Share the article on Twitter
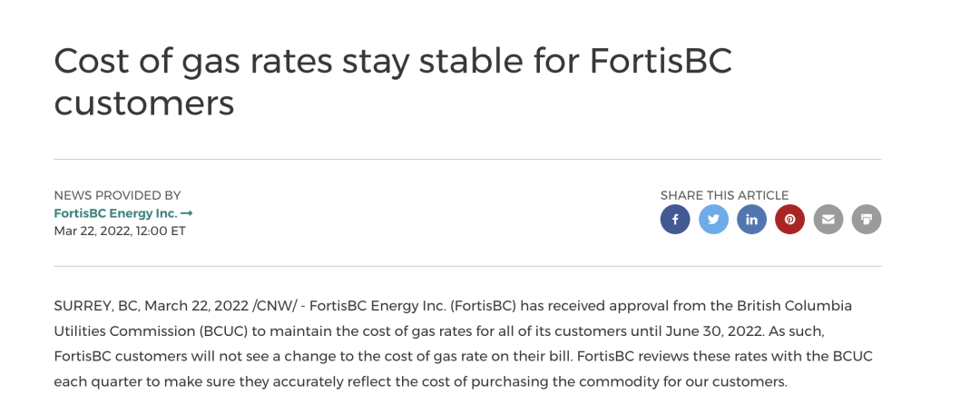The image size is (980, 414). click(713, 220)
